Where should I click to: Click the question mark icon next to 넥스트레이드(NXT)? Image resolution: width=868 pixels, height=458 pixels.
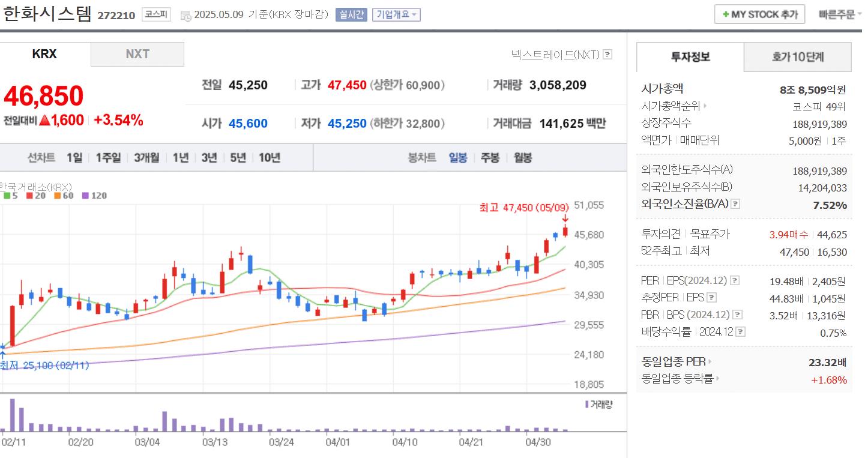tap(607, 55)
